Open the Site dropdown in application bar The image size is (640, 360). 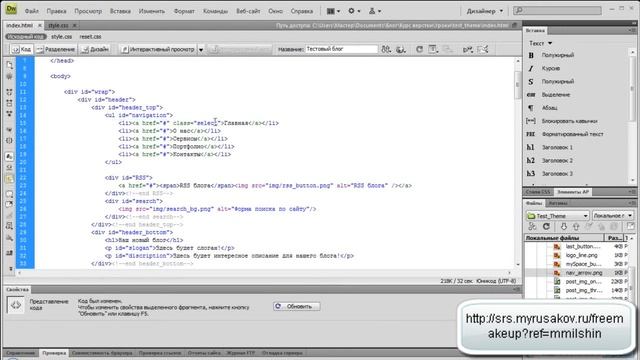click(375, 11)
